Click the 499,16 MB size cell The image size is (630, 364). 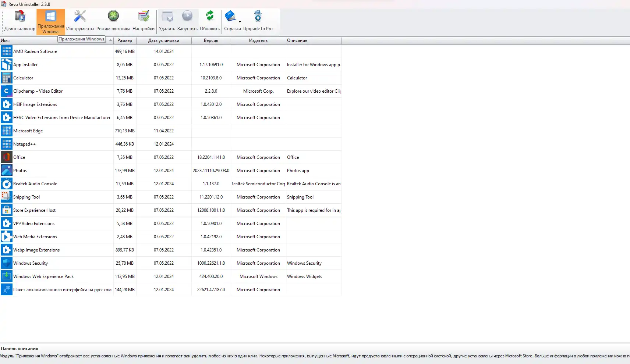point(125,51)
